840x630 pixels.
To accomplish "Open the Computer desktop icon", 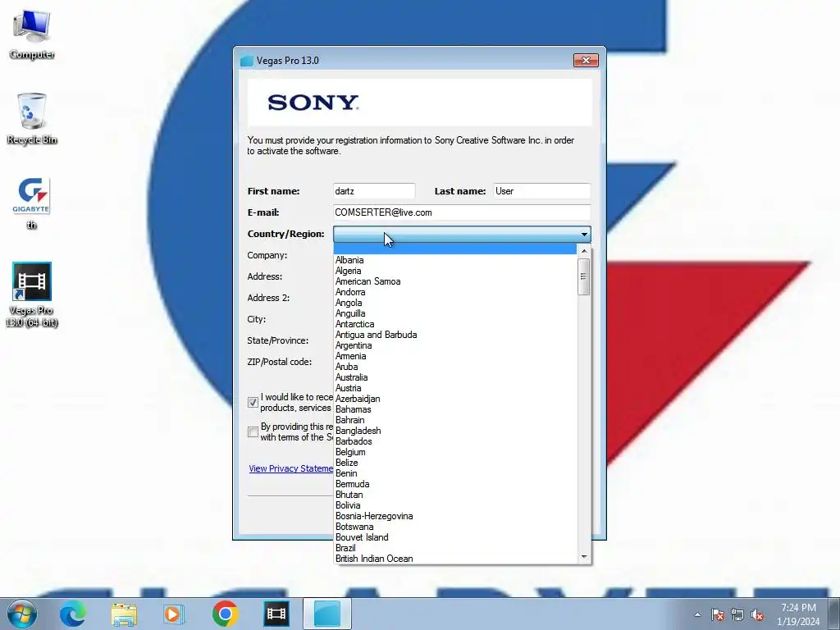I will coord(32,34).
